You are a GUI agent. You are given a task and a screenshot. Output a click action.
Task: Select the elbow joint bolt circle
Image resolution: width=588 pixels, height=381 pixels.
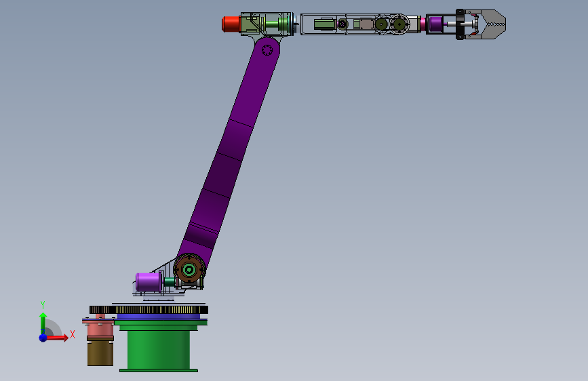267,50
